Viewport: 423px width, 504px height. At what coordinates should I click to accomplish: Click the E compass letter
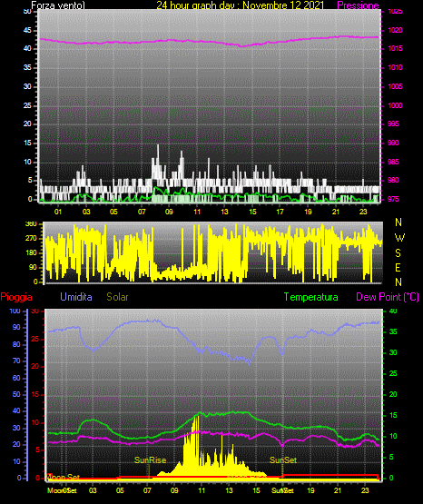[398, 267]
